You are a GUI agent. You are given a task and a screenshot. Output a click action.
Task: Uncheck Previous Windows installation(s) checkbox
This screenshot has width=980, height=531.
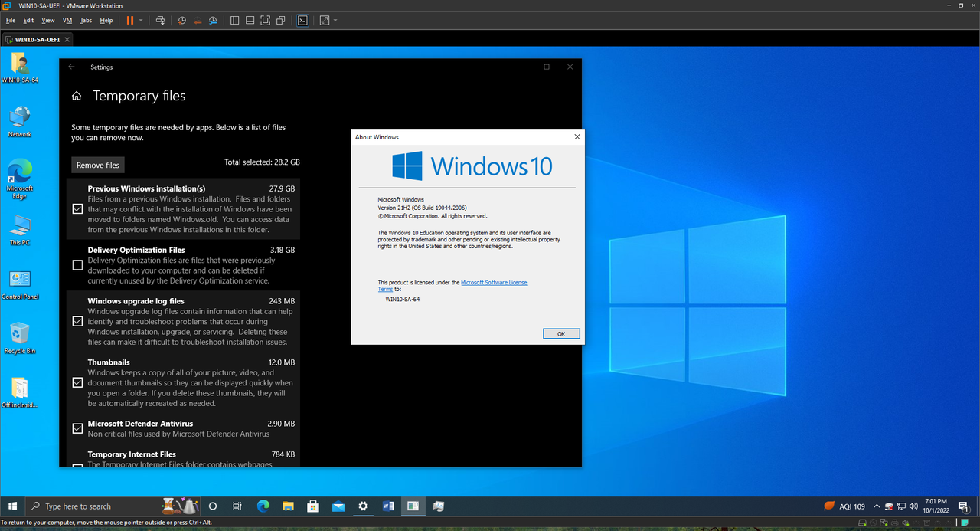pyautogui.click(x=77, y=208)
